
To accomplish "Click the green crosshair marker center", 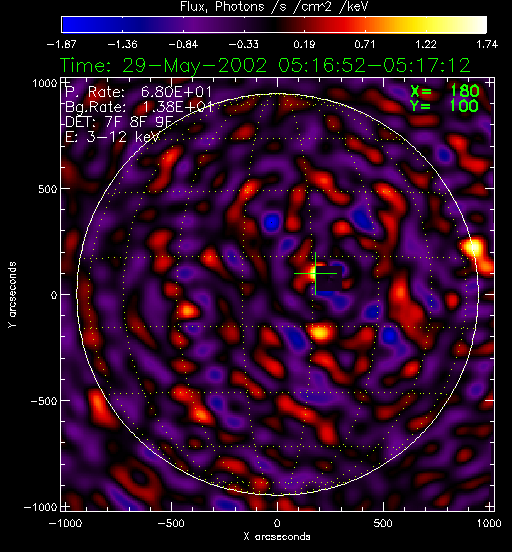I will (315, 273).
